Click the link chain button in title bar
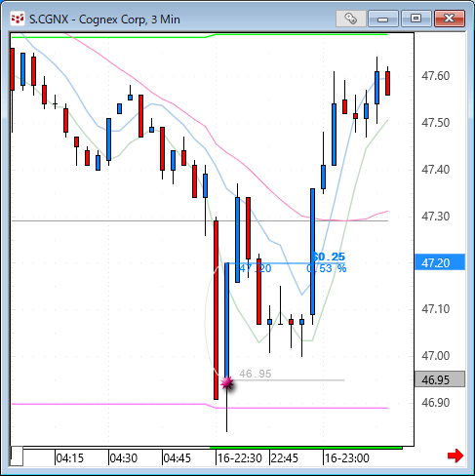 pos(351,19)
